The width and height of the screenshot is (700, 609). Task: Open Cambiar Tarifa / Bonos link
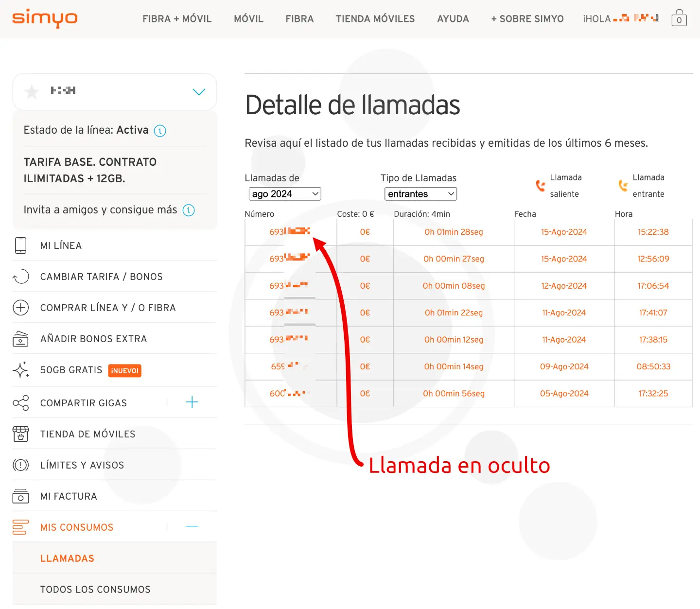click(x=102, y=277)
